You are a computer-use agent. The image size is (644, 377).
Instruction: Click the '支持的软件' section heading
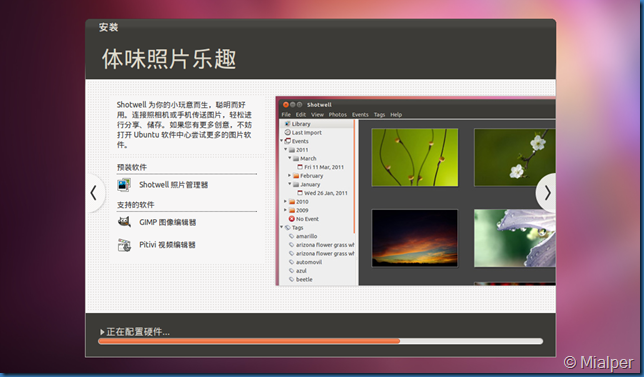click(x=136, y=205)
